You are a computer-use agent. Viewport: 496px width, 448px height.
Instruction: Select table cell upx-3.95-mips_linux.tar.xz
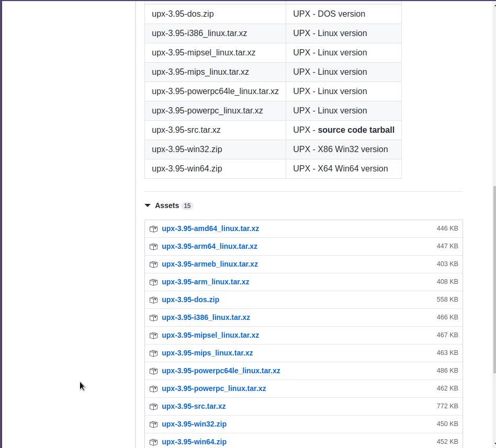coord(215,72)
